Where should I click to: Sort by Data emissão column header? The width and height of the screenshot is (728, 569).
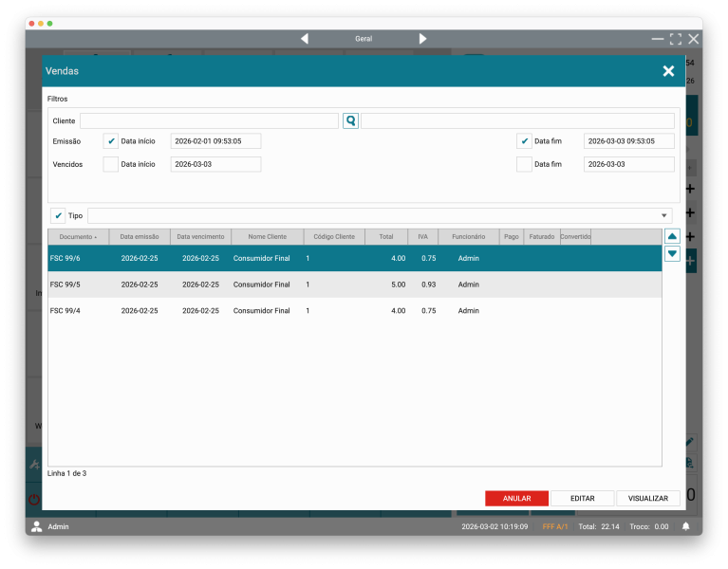[x=140, y=237]
